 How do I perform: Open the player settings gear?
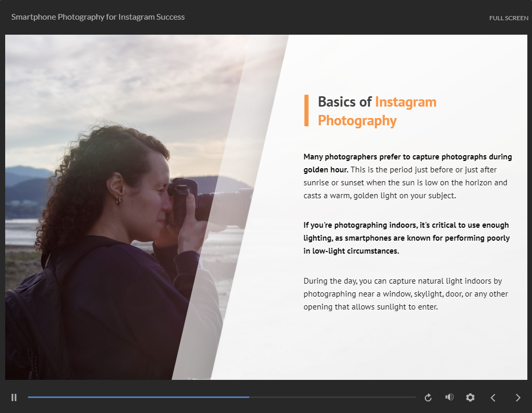point(470,397)
